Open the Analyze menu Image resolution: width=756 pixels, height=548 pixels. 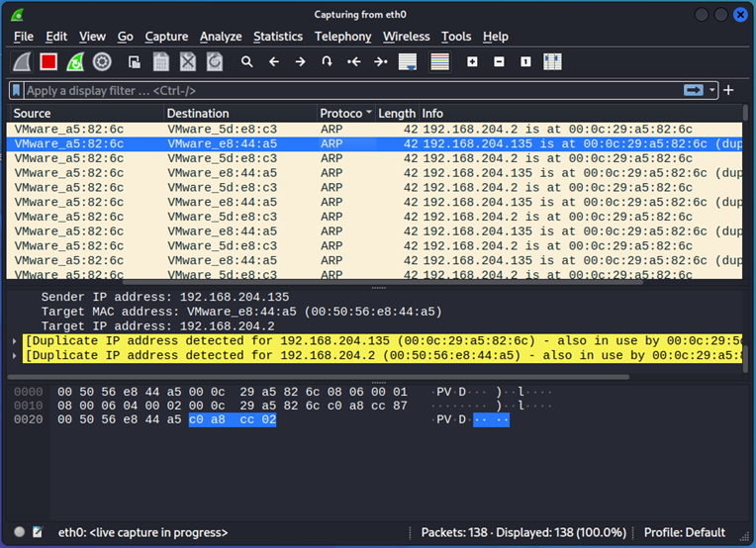click(x=221, y=37)
